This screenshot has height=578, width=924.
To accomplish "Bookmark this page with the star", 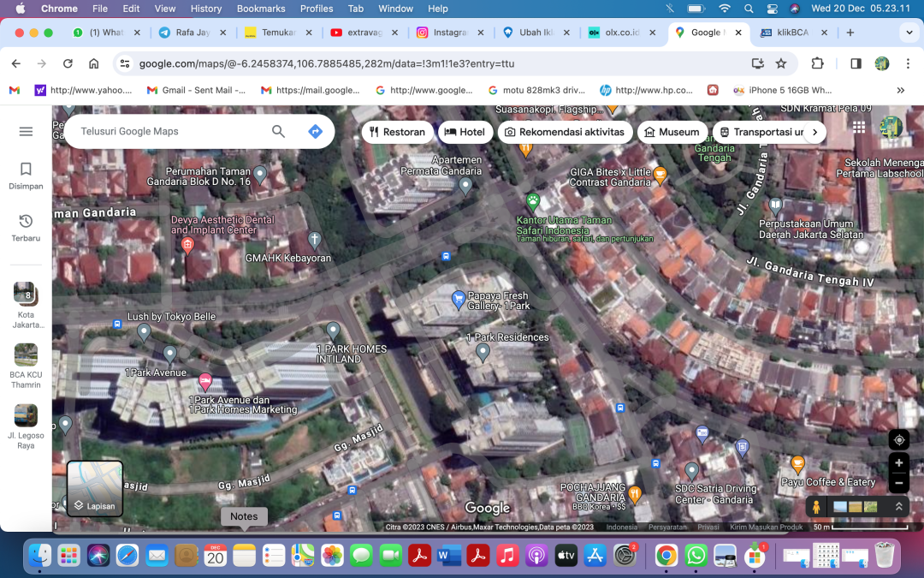I will pyautogui.click(x=781, y=63).
